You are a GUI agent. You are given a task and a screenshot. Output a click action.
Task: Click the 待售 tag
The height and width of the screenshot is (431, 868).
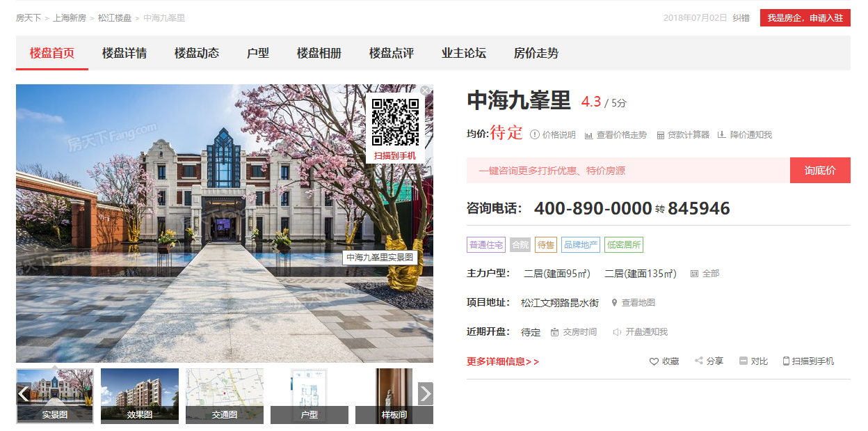click(546, 245)
